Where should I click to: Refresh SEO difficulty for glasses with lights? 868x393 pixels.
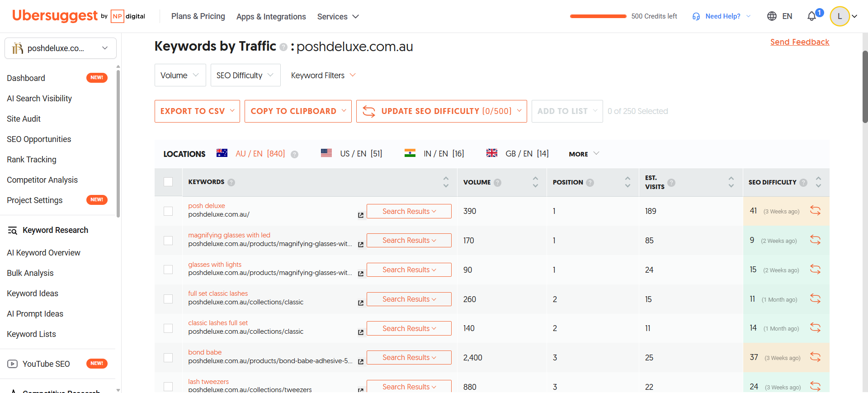coord(815,269)
